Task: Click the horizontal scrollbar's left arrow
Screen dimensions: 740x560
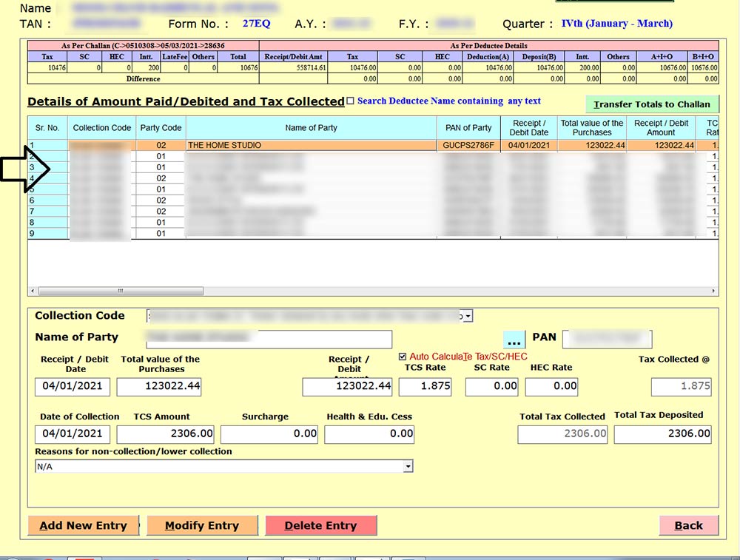Action: point(33,291)
